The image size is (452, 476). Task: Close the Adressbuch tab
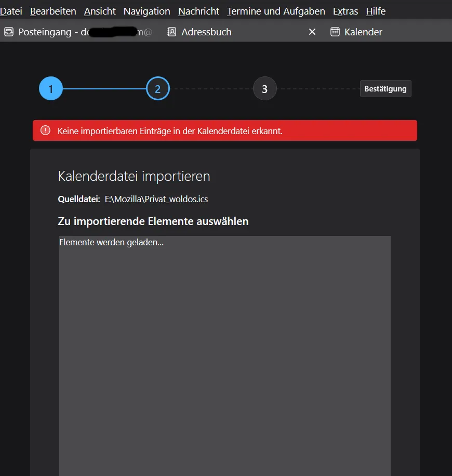pyautogui.click(x=312, y=32)
